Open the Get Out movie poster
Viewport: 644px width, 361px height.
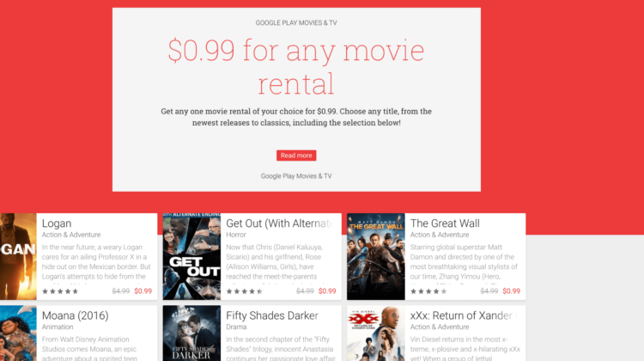point(191,256)
